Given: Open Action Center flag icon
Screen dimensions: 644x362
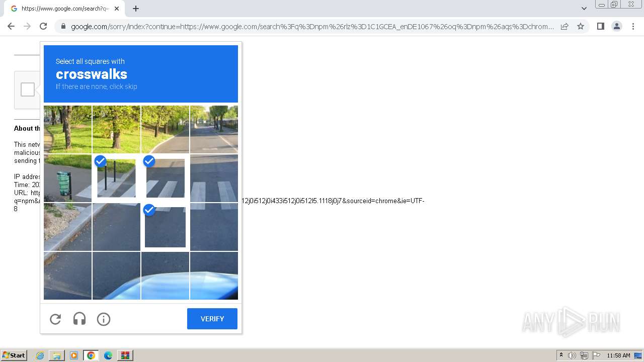Looking at the screenshot, I should click(x=596, y=355).
